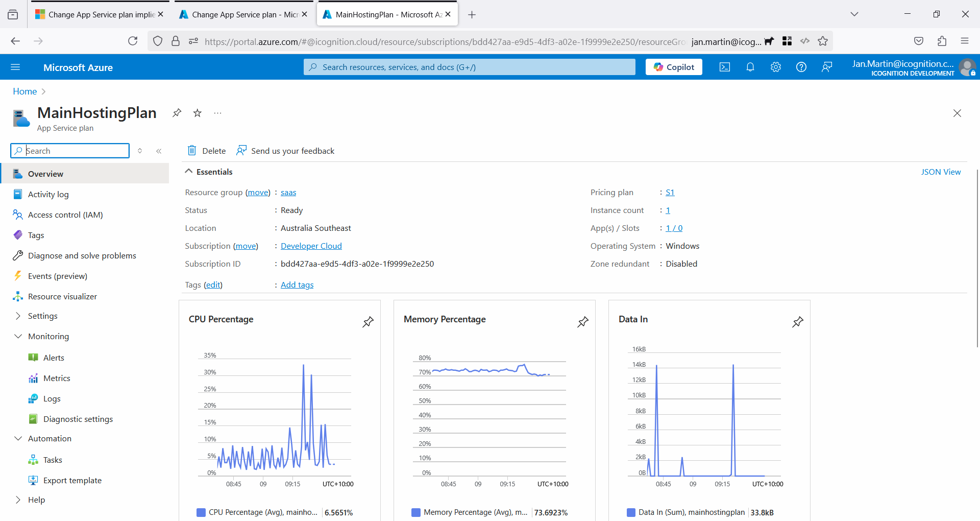Focus the sidebar Search field
Screen dimensions: 980x521
(x=70, y=151)
